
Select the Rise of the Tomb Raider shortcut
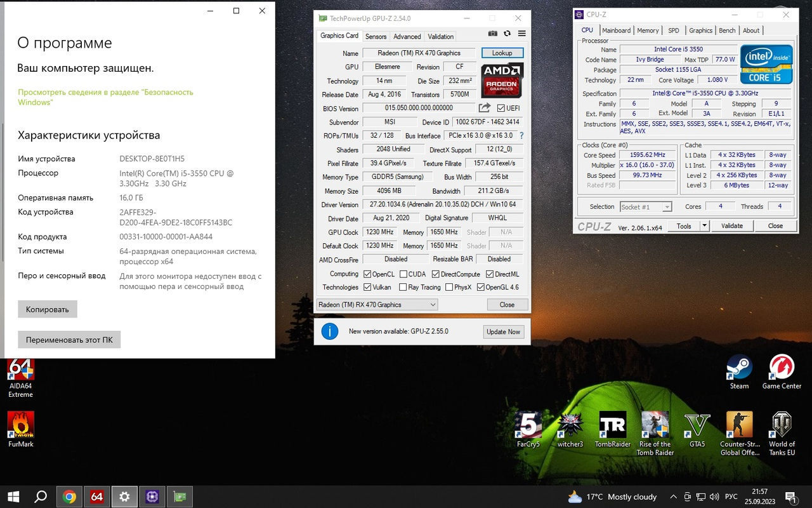click(x=655, y=434)
